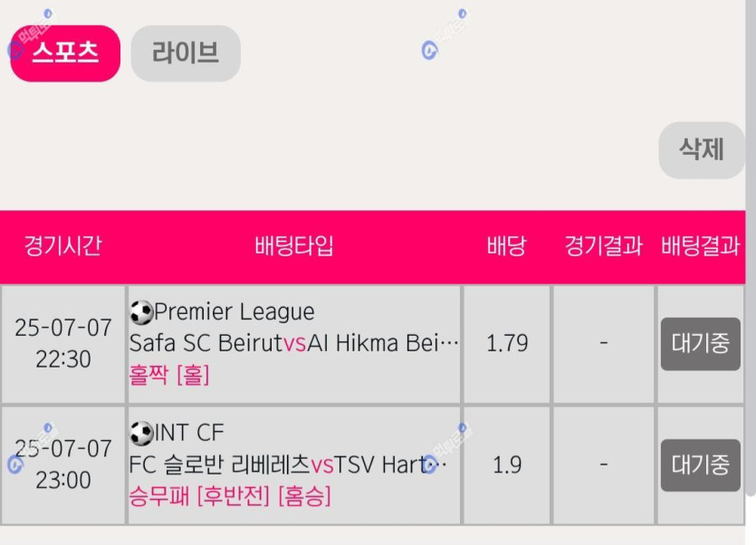Viewport: 756px width, 545px height.
Task: Click the 경기결과 column header
Action: pos(604,245)
